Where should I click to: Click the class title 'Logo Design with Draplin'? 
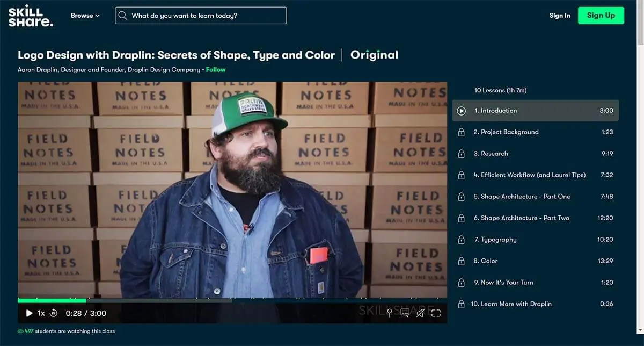176,55
